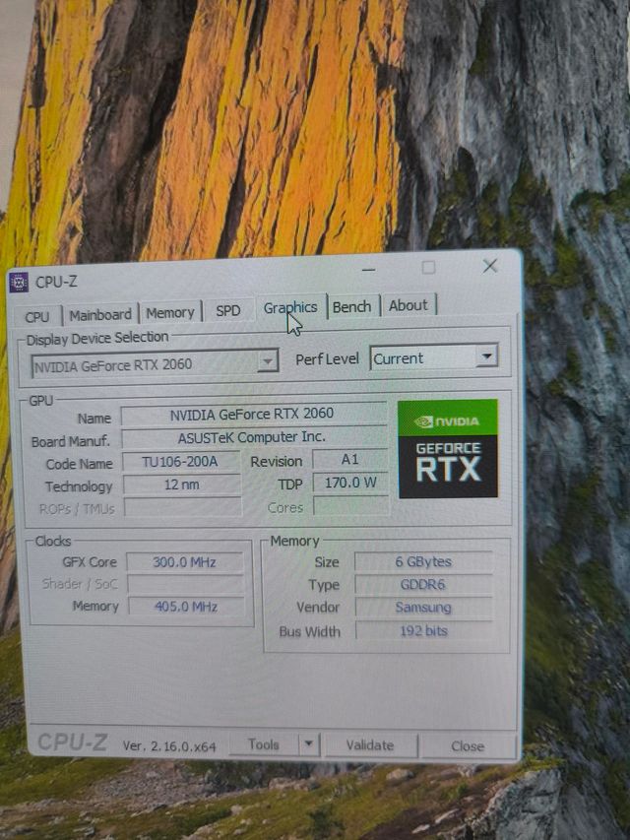Image resolution: width=630 pixels, height=840 pixels.
Task: Click the Code Name TU106-200A field
Action: coord(180,461)
